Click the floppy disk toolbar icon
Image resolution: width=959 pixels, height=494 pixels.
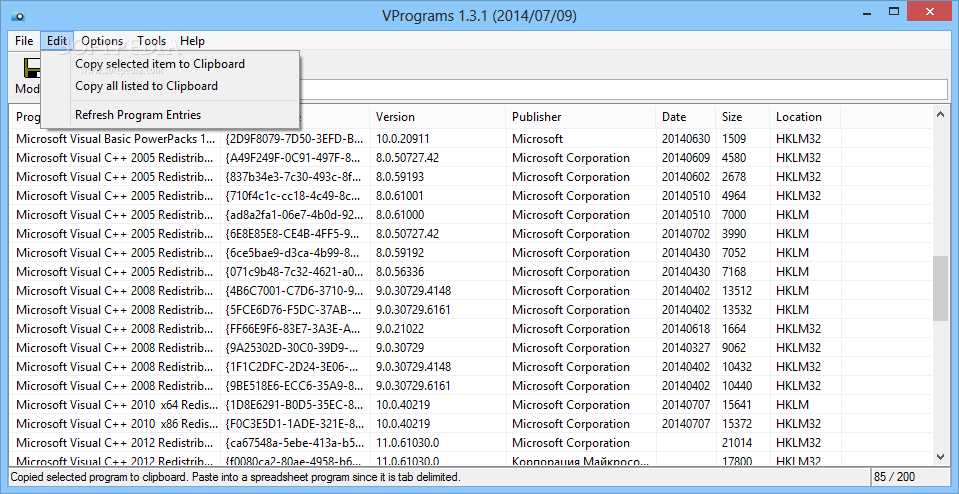point(32,68)
